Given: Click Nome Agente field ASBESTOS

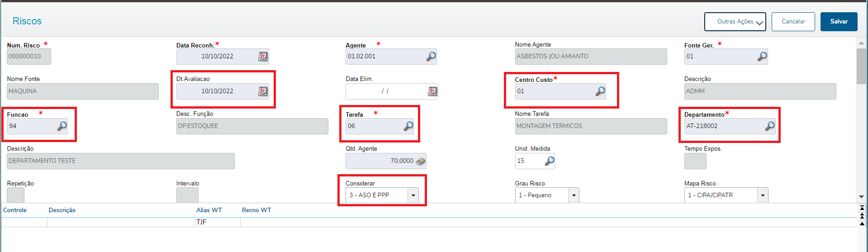Looking at the screenshot, I should click(591, 57).
